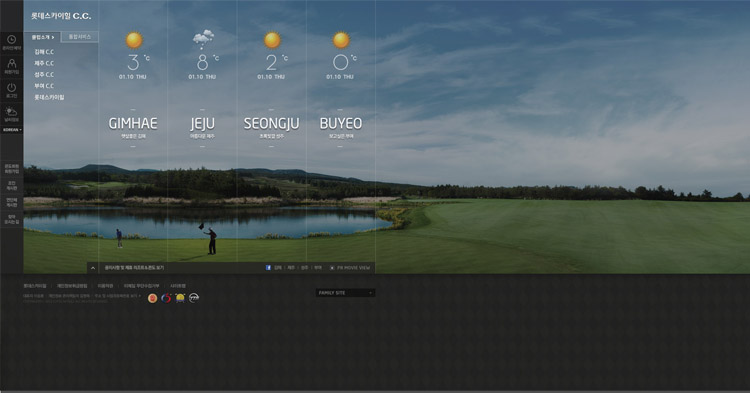Click the BUYEO sun weather icon
Image resolution: width=750 pixels, height=393 pixels.
341,40
